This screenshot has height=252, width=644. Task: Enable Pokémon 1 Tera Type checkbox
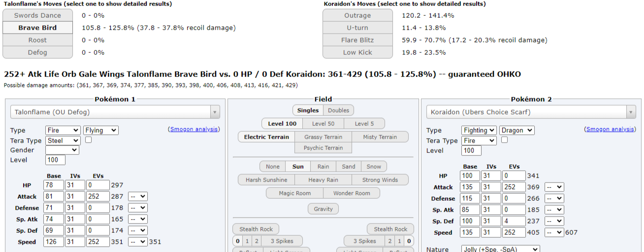point(89,140)
